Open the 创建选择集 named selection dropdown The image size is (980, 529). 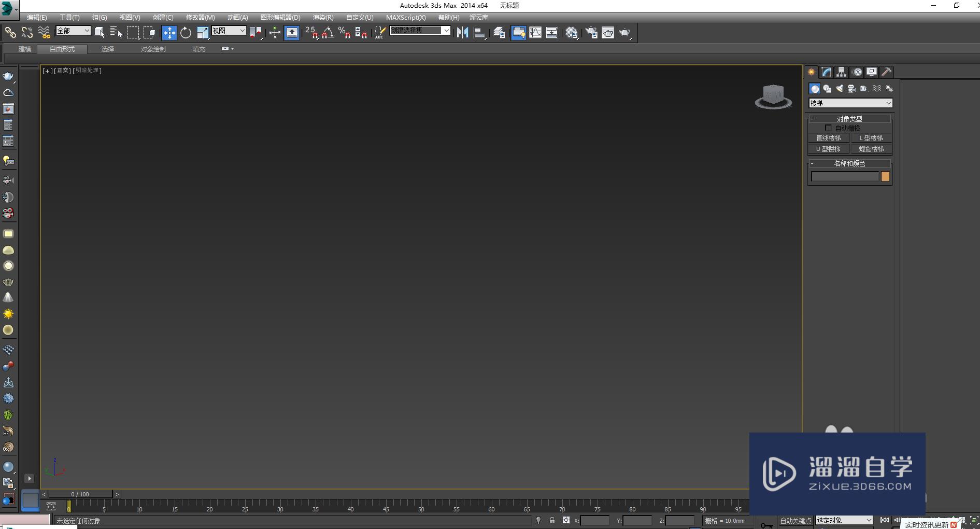pos(420,31)
